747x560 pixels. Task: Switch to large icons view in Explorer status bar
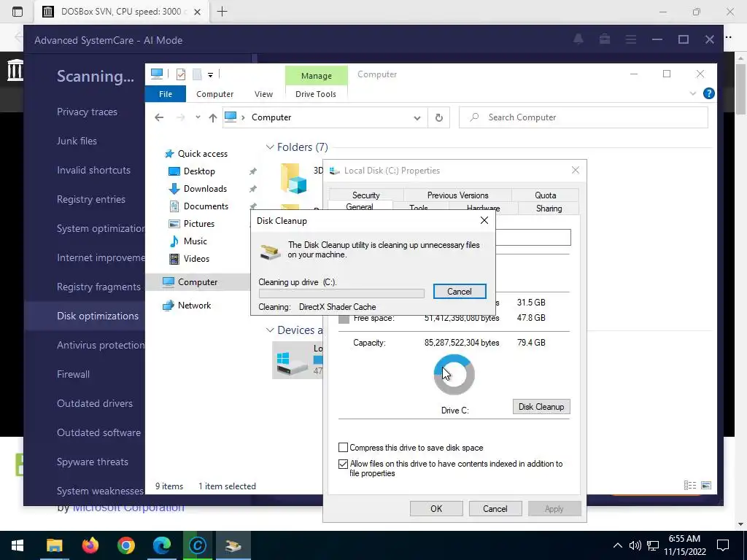tap(706, 485)
